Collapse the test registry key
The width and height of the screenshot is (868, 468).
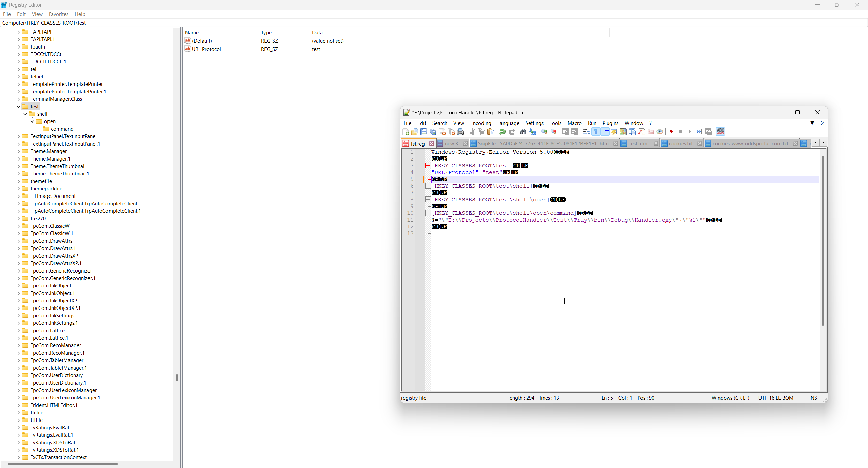tap(19, 107)
